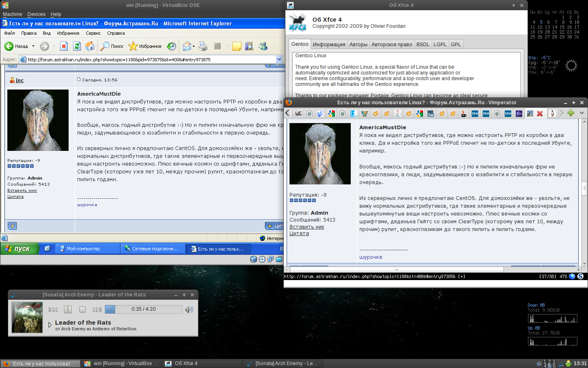Open the Правка menu in Internet Explorer
The width and height of the screenshot is (588, 368).
coord(29,33)
